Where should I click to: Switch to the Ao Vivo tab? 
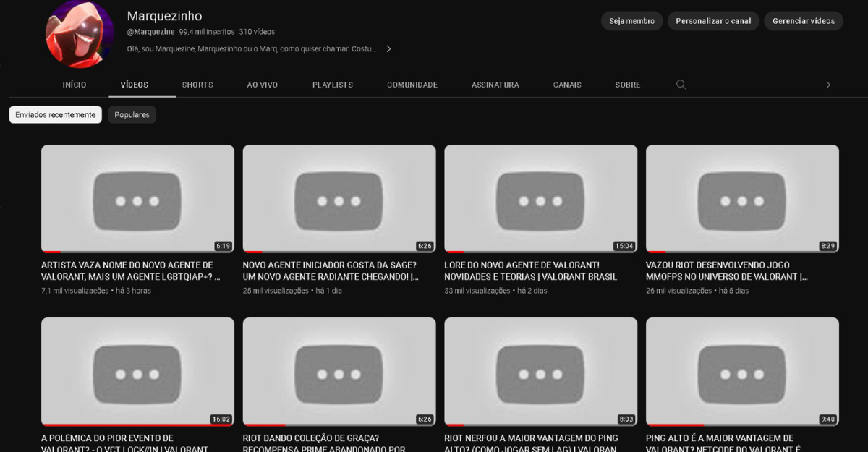263,85
